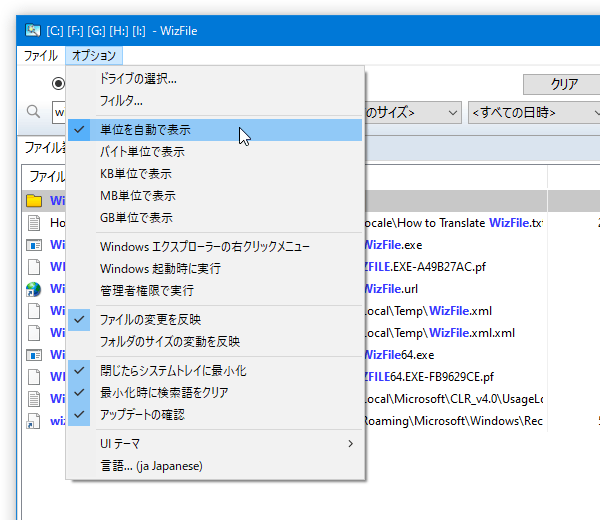The image size is (600, 520).
Task: Enable フォルダのサイズの変動を反映 option
Action: [x=215, y=342]
